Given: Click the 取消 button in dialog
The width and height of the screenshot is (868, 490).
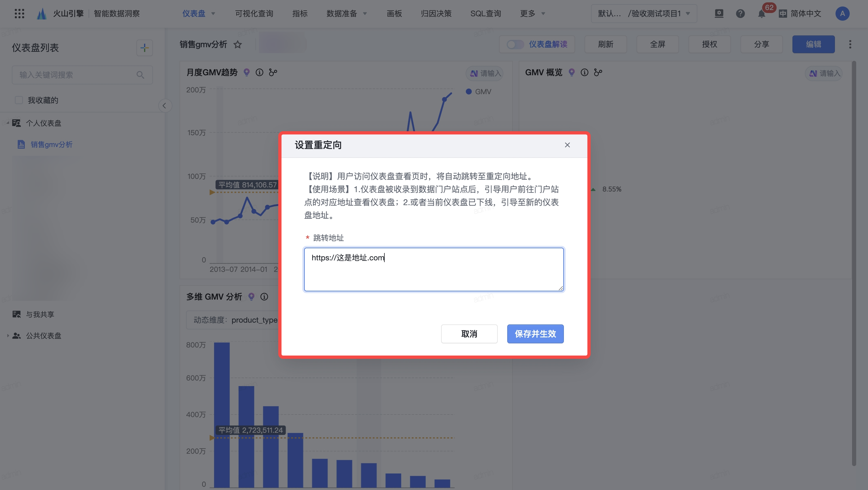Looking at the screenshot, I should click(x=469, y=334).
